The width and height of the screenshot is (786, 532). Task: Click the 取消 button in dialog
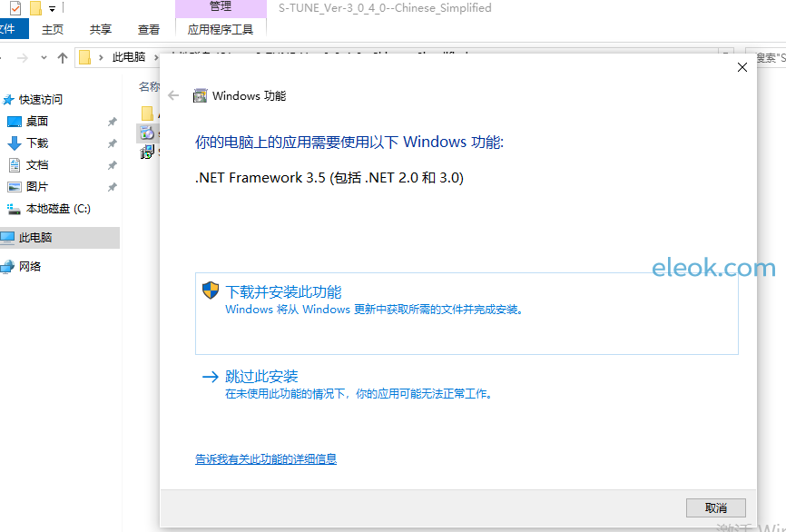click(x=715, y=507)
